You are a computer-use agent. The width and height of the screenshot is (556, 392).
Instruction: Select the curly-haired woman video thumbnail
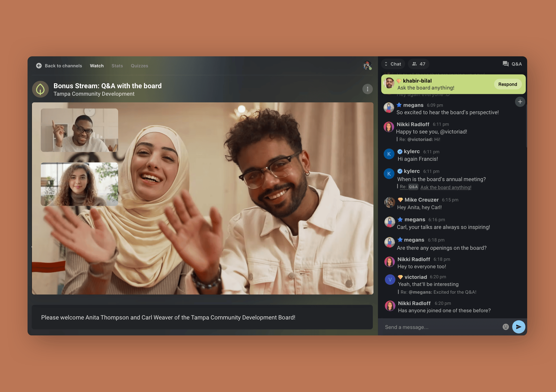(x=80, y=184)
